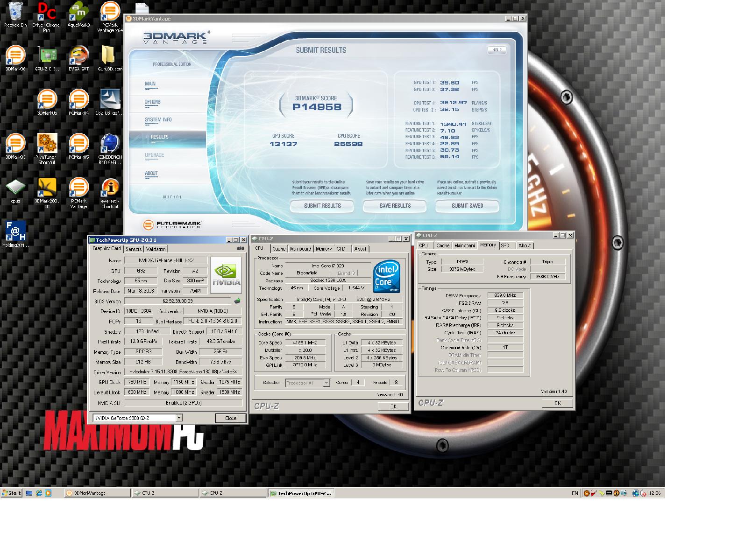Open the Processor #1 selection dropdown
This screenshot has height=560, width=752.
pyautogui.click(x=326, y=383)
